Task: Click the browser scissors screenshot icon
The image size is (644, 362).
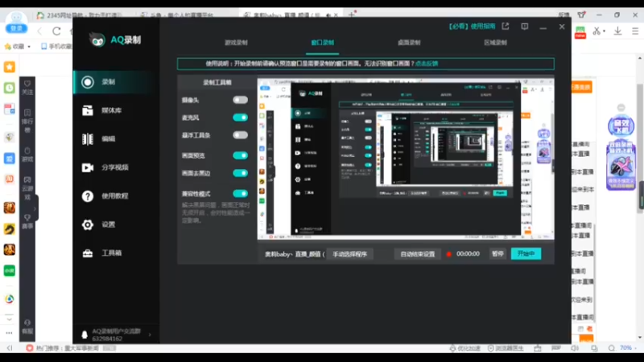Action: point(597,31)
